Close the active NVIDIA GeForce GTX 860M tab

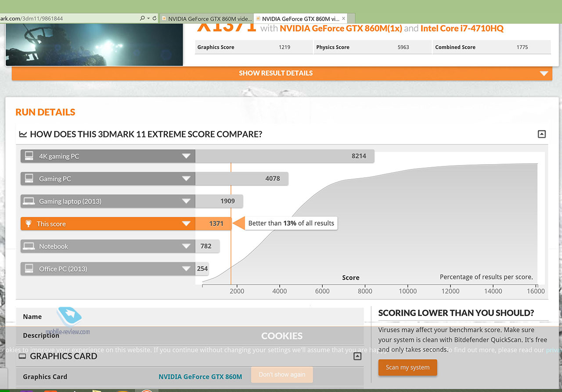(344, 18)
